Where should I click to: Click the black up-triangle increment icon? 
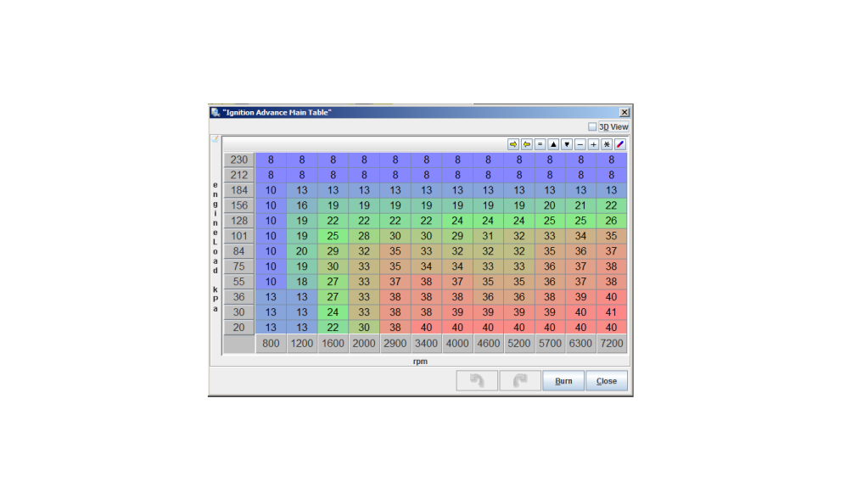[x=553, y=144]
